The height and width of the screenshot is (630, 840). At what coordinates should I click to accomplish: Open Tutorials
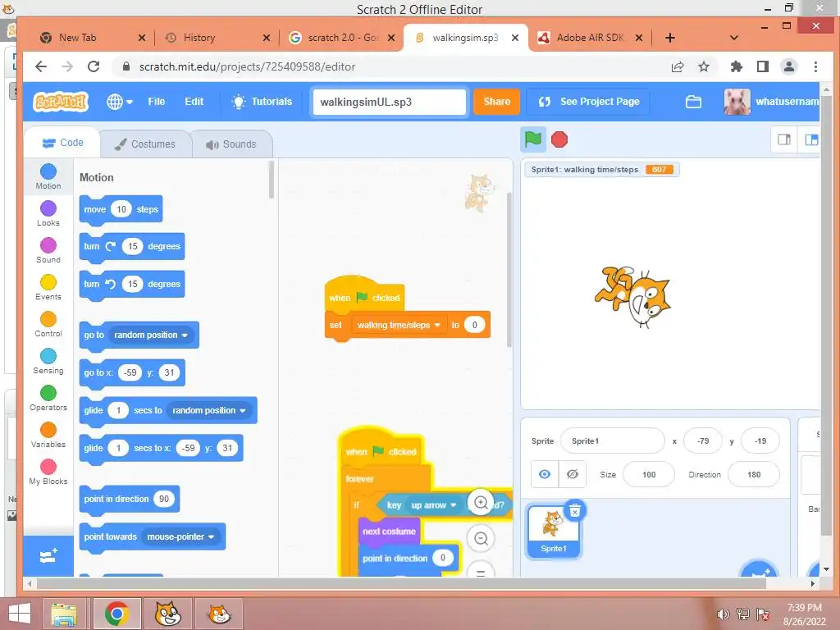point(262,101)
